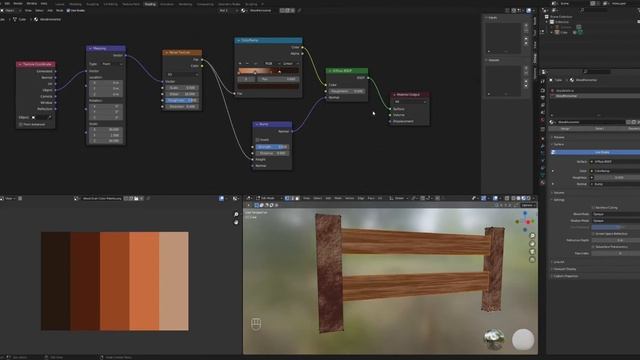The width and height of the screenshot is (640, 360).
Task: Toggle Invert checkbox on Bump node
Action: [x=258, y=140]
